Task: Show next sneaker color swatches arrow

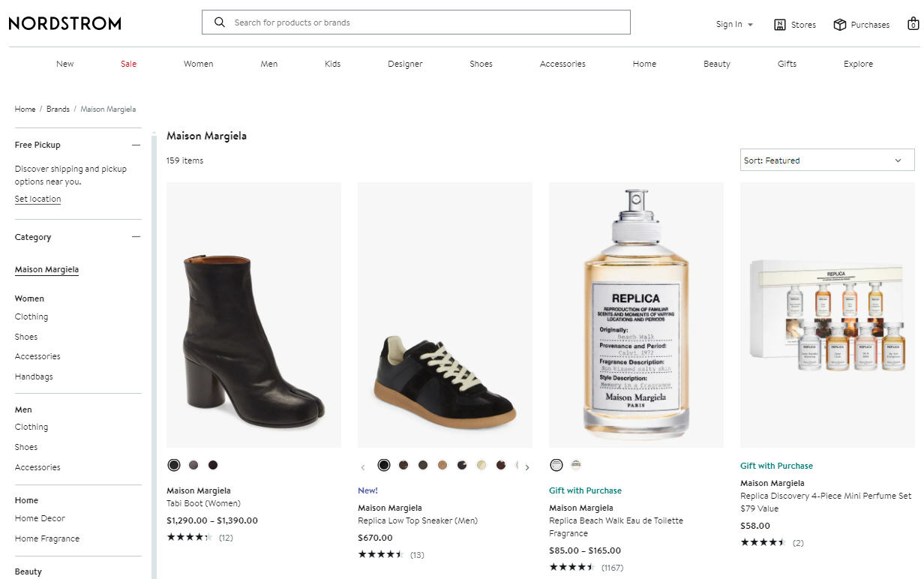Action: (527, 467)
